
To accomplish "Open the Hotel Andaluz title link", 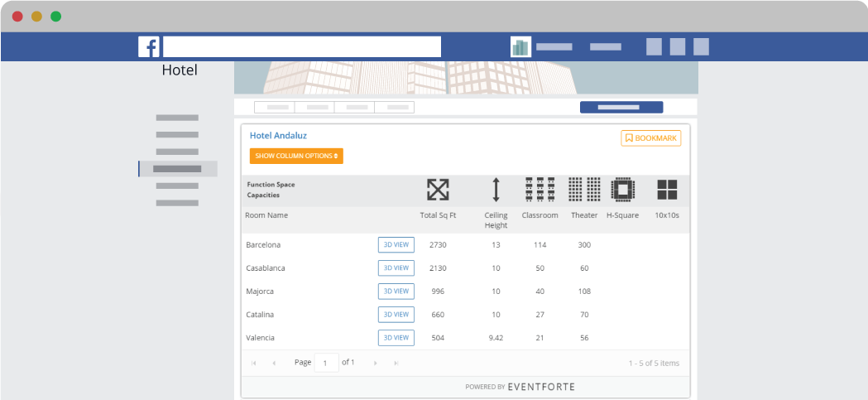I will point(278,136).
